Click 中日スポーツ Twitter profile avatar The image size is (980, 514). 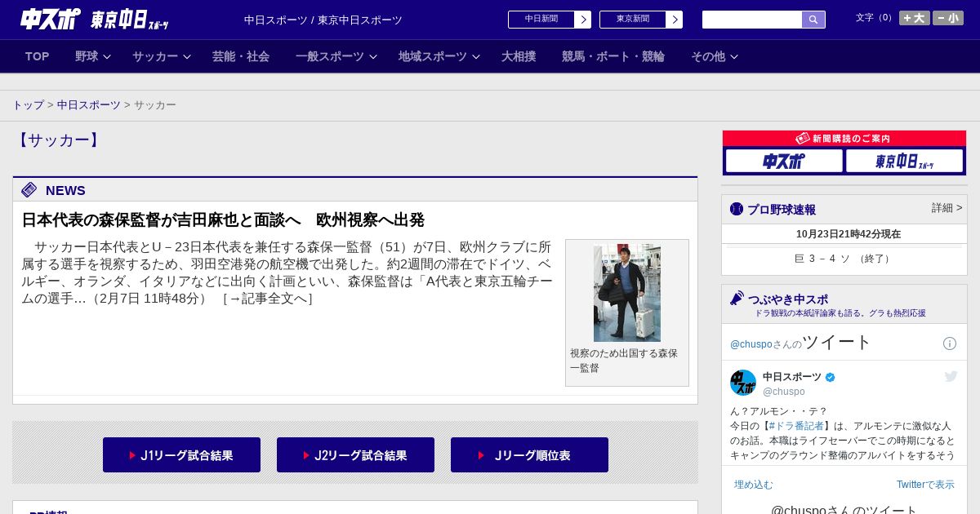743,383
